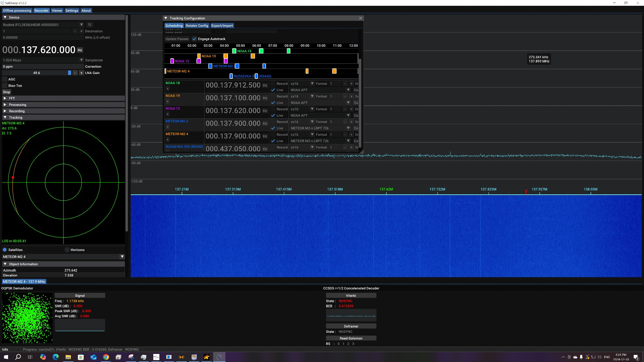
Task: Expand the Processing section
Action: tap(63, 105)
